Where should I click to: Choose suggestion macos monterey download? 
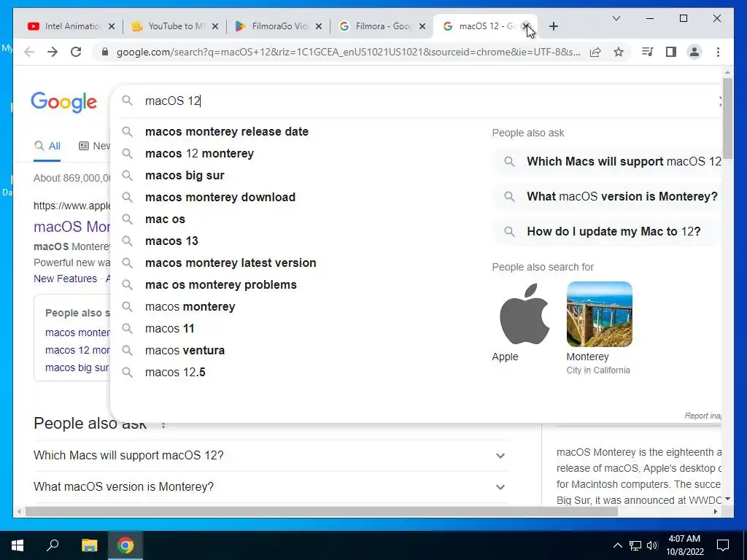coord(220,197)
